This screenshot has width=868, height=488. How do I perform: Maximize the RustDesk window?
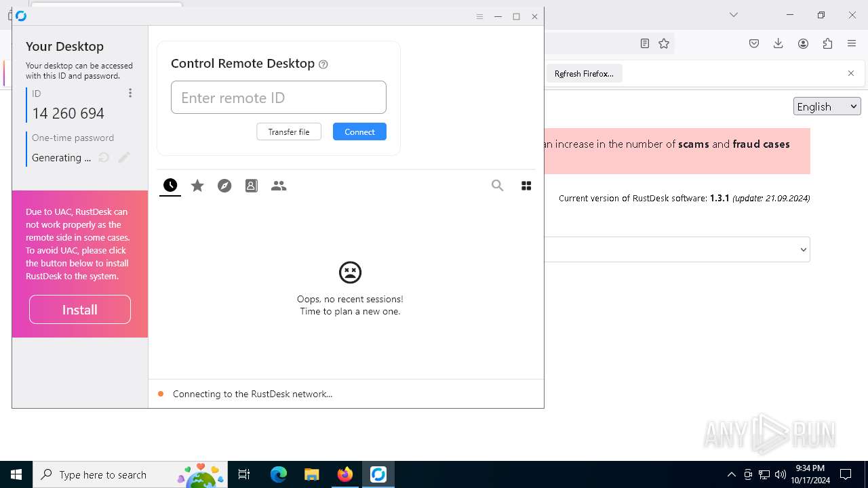[x=516, y=16]
